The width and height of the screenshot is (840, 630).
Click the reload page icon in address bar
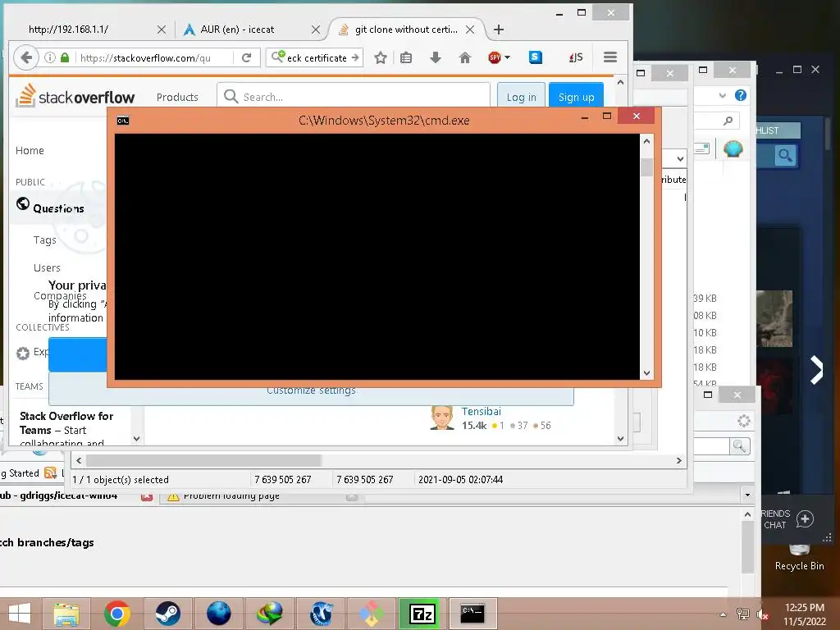pyautogui.click(x=246, y=57)
